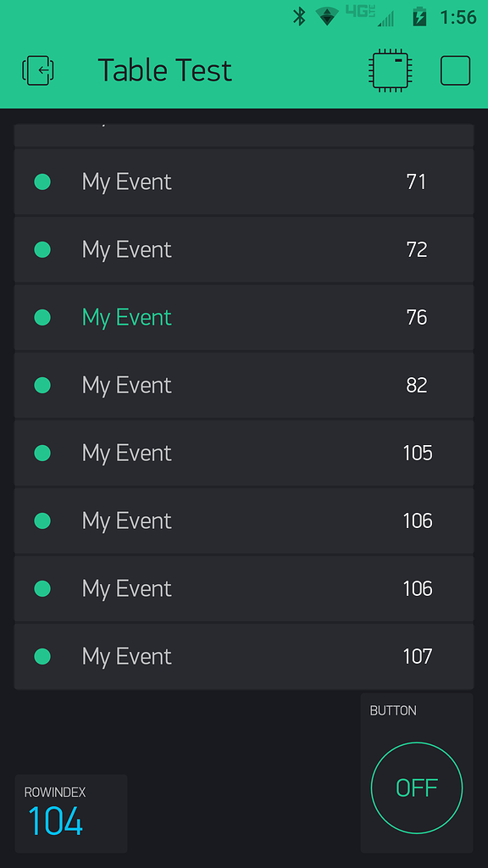Select the My Event row with value 72
Image resolution: width=488 pixels, height=868 pixels.
[x=244, y=249]
